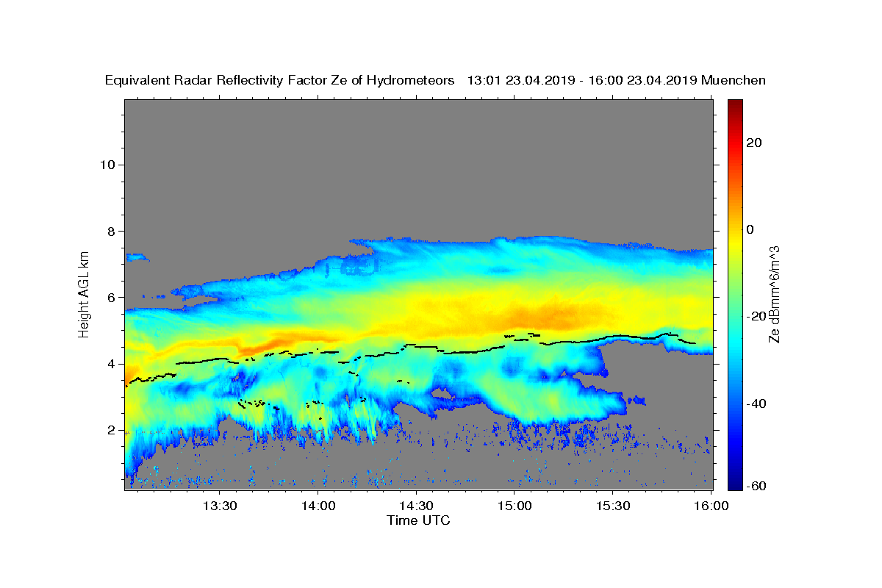Click the colorbar tick label 0
This screenshot has height=588, width=882.
[750, 229]
